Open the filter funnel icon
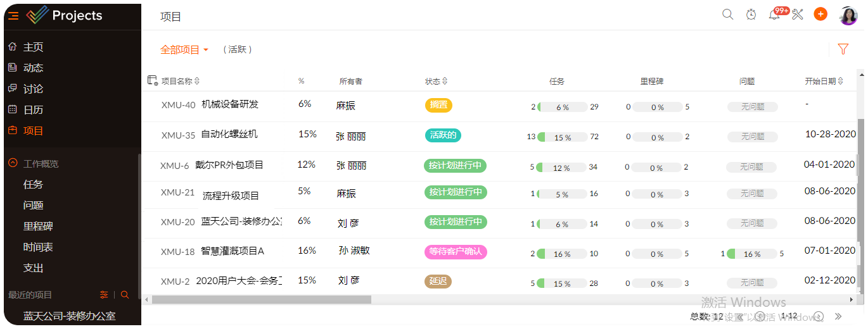868x329 pixels. (x=843, y=49)
